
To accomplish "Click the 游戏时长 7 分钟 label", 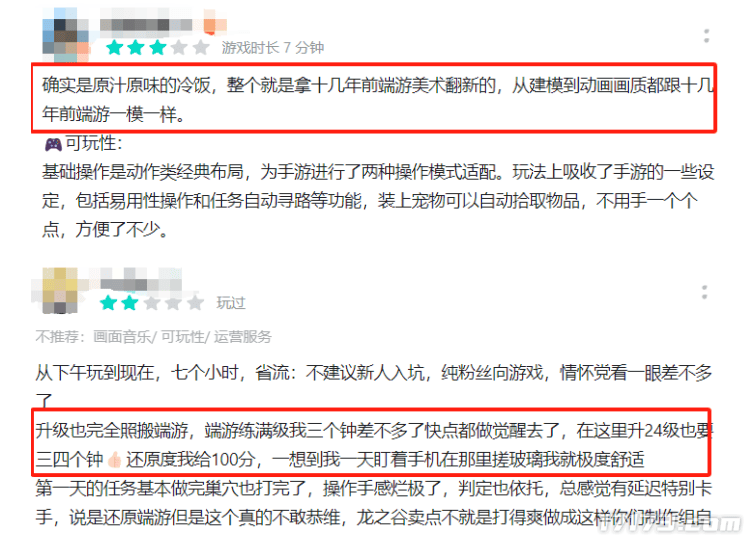I will click(x=273, y=48).
